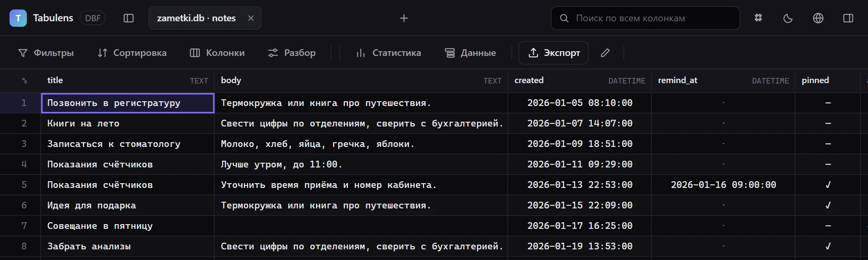Open Колонки settings
Image resolution: width=868 pixels, height=260 pixels.
pyautogui.click(x=217, y=53)
